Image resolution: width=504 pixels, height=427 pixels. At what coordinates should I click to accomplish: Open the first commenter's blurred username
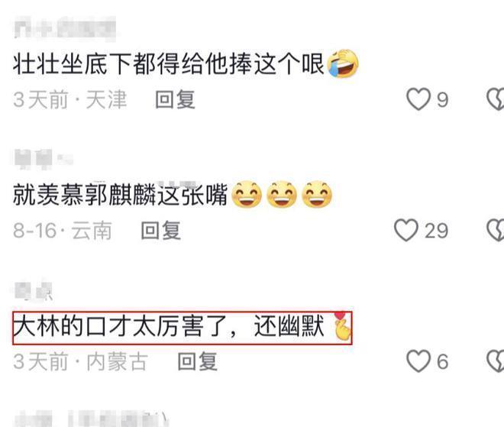pos(65,28)
